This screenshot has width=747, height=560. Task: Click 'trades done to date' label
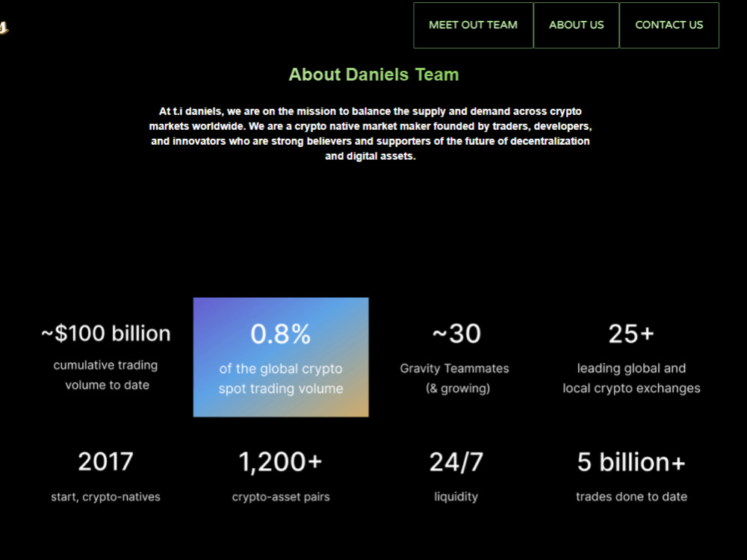[x=631, y=497]
